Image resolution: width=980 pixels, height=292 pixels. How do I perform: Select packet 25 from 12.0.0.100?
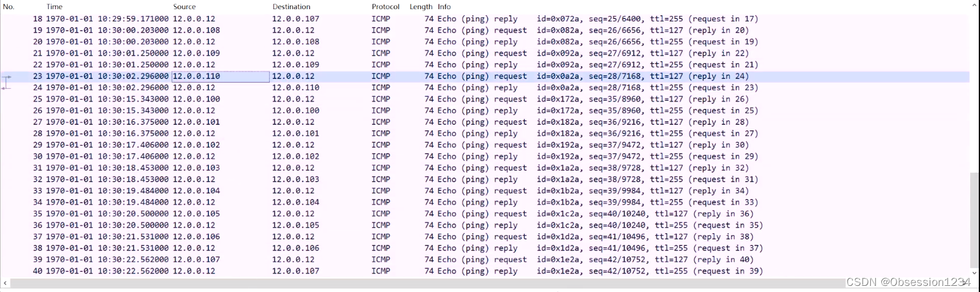(485, 99)
